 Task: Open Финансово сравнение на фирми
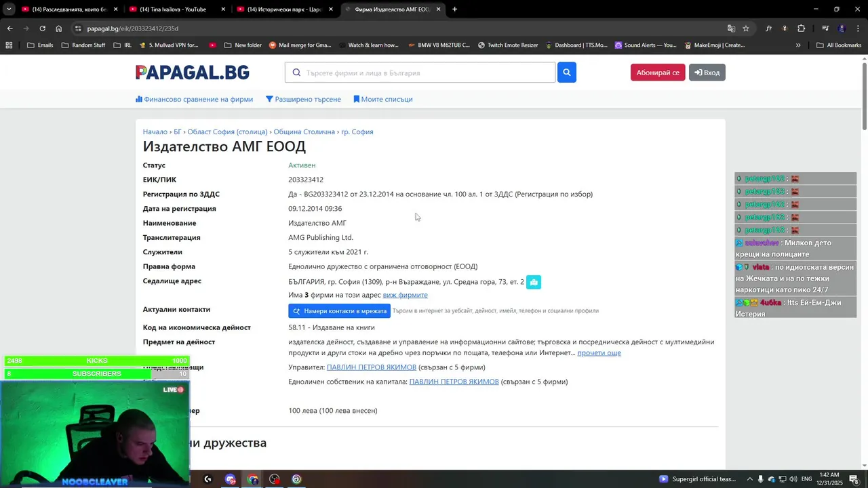194,99
